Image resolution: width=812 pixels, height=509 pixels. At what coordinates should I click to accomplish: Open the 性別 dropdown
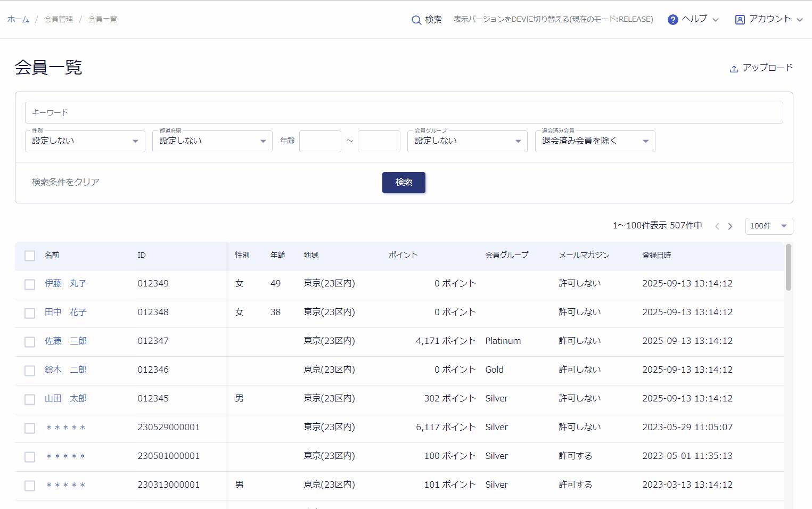[85, 141]
